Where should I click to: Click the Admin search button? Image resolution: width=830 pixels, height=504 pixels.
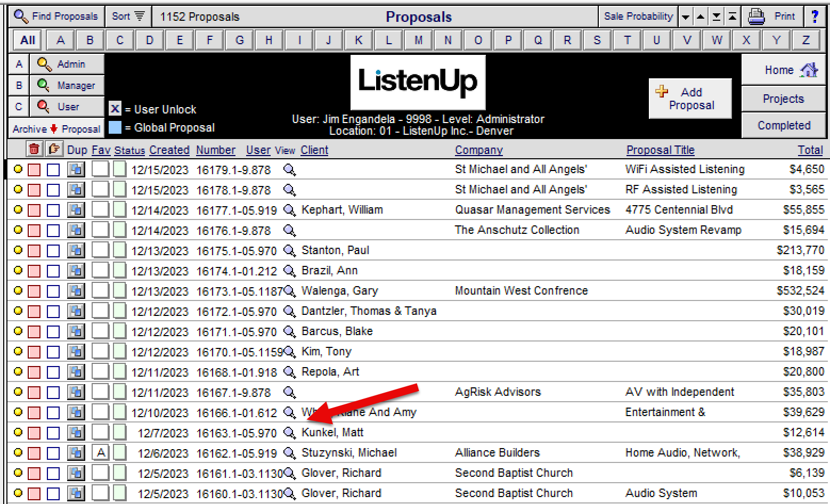pyautogui.click(x=67, y=64)
